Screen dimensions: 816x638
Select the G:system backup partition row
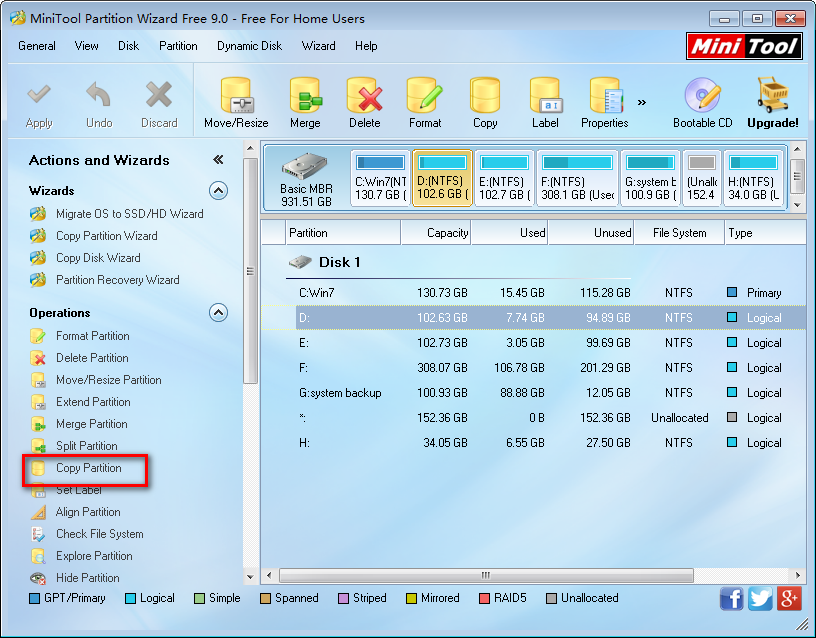click(533, 393)
